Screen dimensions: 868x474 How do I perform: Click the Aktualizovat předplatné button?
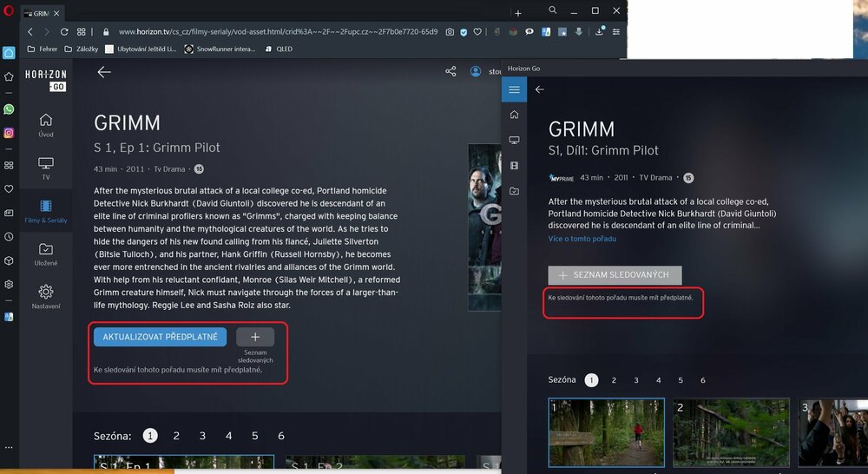160,337
